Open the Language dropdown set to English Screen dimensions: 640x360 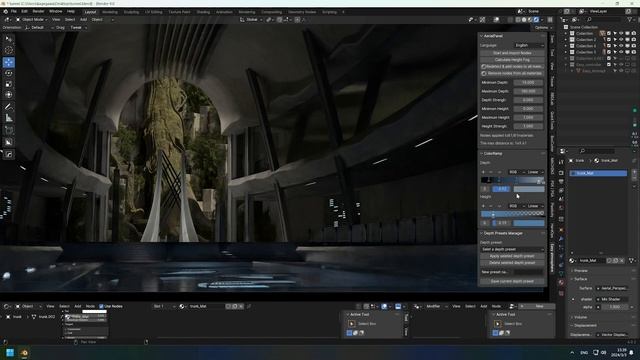529,45
